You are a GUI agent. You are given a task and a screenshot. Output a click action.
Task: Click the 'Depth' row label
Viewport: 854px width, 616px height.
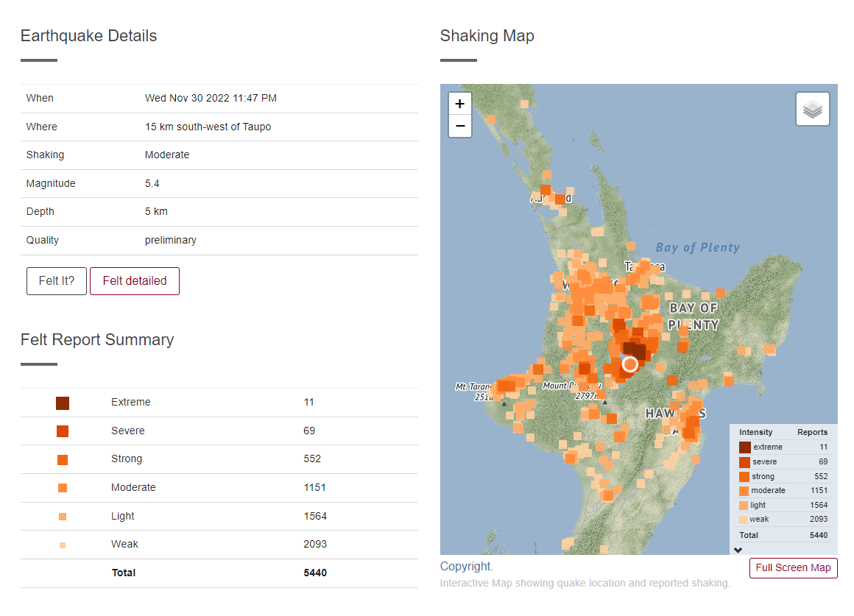point(40,211)
